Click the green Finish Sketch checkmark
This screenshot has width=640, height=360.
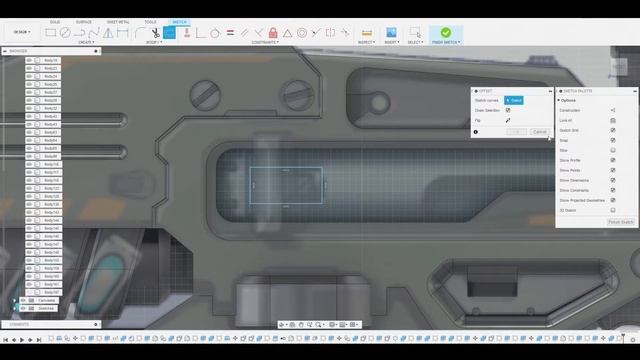446,32
